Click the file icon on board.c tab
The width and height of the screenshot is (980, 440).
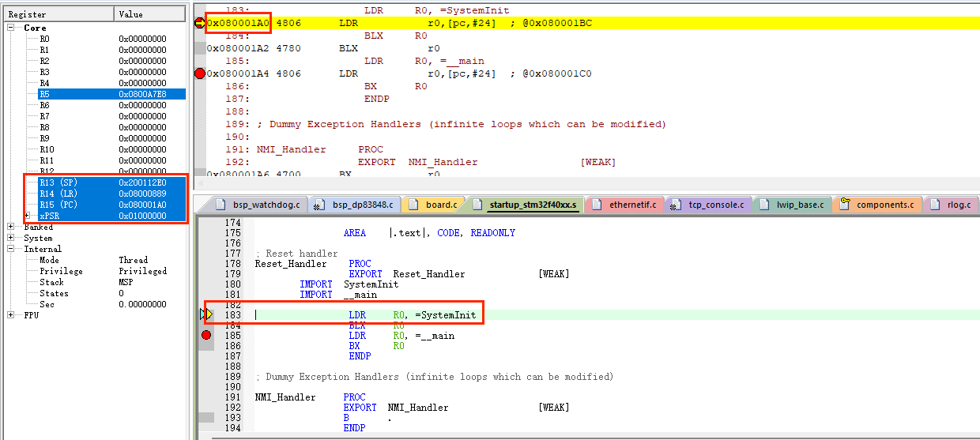pyautogui.click(x=413, y=205)
